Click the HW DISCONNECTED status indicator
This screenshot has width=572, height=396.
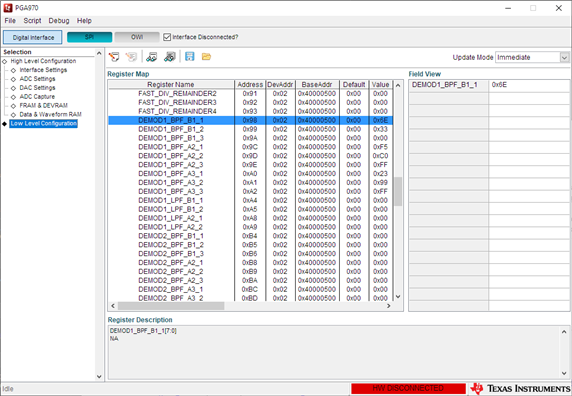pyautogui.click(x=408, y=389)
